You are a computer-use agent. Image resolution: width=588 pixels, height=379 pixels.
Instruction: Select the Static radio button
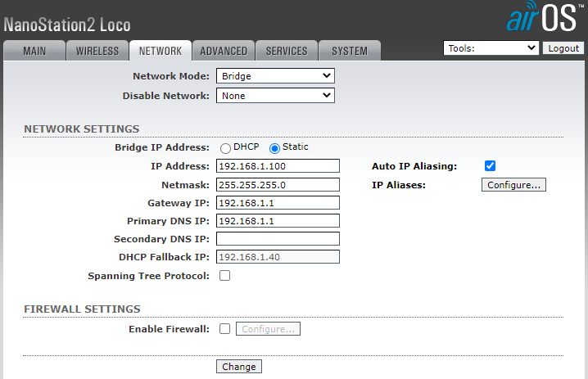click(x=274, y=148)
